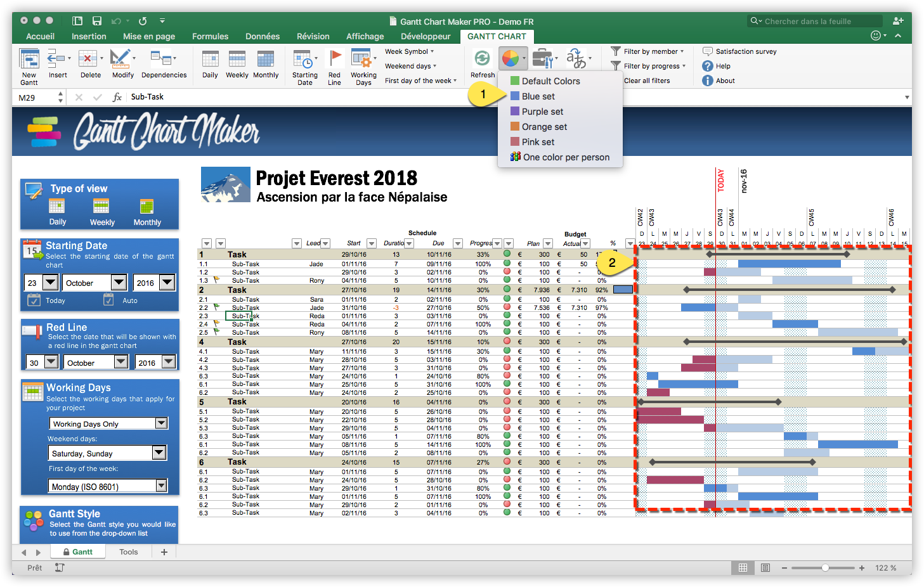The height and width of the screenshot is (587, 924).
Task: Click the Delete task icon
Action: click(88, 59)
